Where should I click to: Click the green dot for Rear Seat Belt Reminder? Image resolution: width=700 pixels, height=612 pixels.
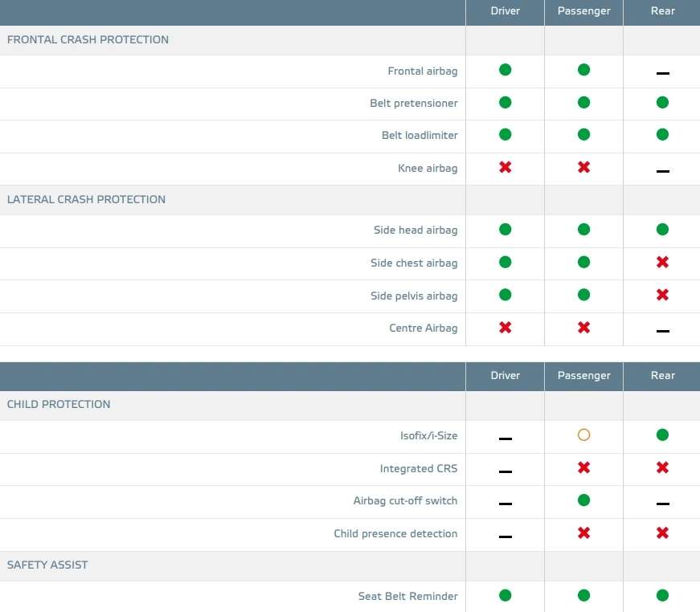[662, 595]
